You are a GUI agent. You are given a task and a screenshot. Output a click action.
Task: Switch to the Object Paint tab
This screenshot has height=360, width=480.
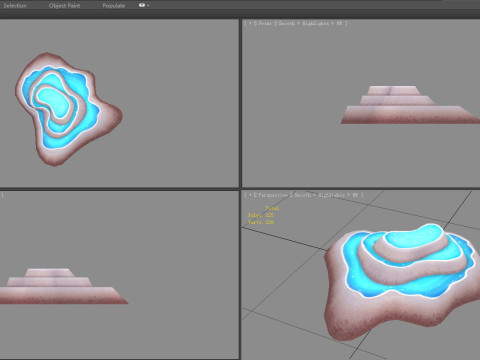pos(64,5)
